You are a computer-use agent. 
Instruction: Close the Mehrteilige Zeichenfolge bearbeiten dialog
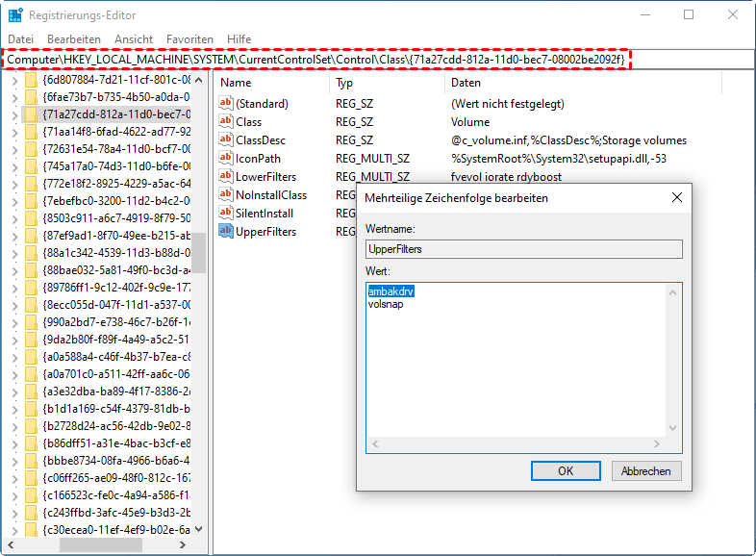tap(677, 197)
